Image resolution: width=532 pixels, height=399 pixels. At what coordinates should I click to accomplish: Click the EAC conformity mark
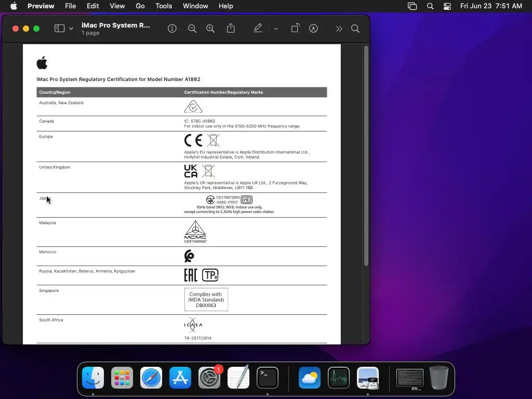tap(191, 275)
